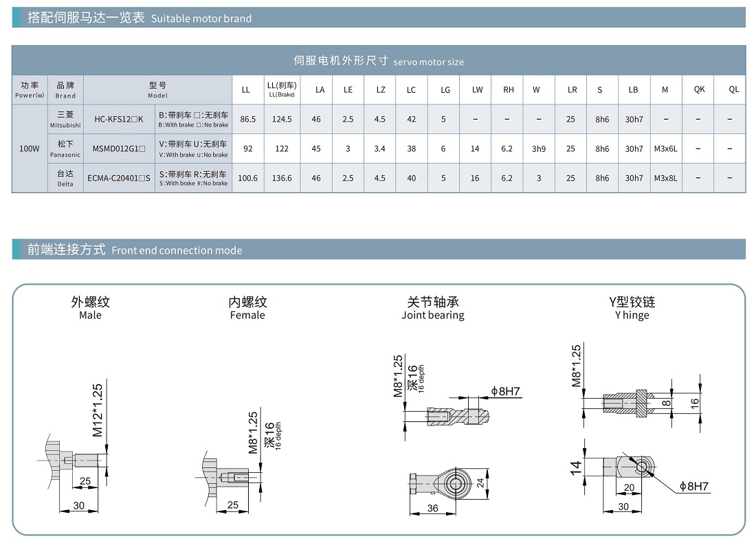Select the Mitsubishi brand cell
This screenshot has height=554, width=756.
[65, 119]
